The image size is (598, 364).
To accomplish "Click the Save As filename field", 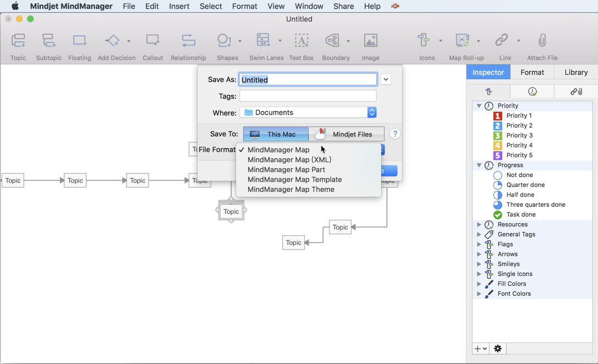I will point(308,80).
